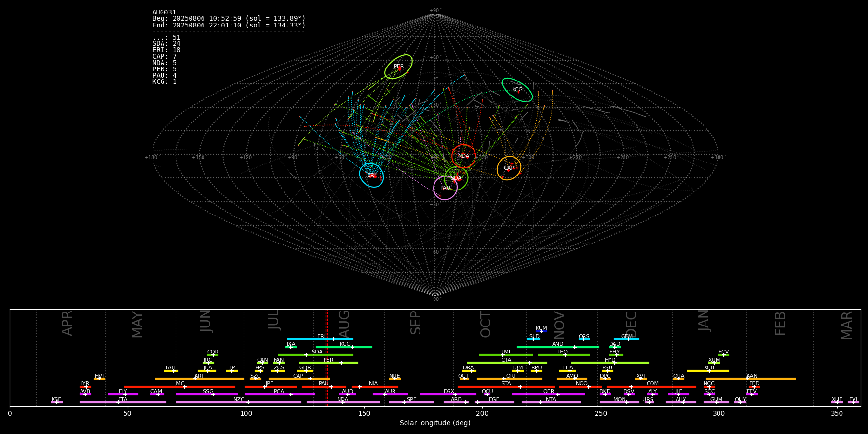Viewport: 868px width, 434px height.
Task: Select the ETA shower bar in timeline
Action: pyautogui.click(x=123, y=402)
